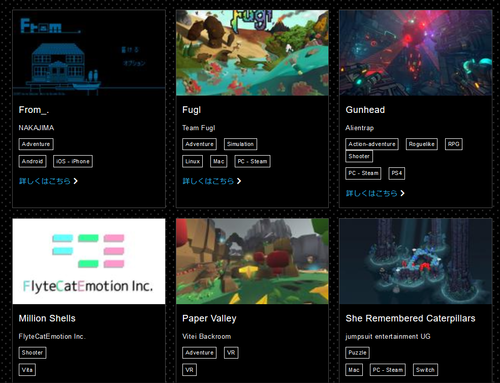Select the Shooter tag under Gunhead
This screenshot has height=383, width=500.
coord(359,156)
